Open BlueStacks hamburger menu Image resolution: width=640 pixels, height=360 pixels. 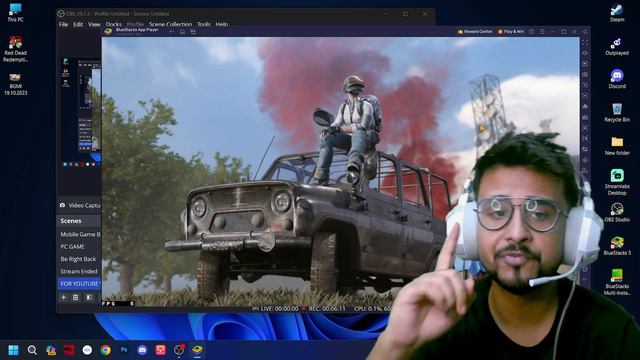(x=542, y=31)
